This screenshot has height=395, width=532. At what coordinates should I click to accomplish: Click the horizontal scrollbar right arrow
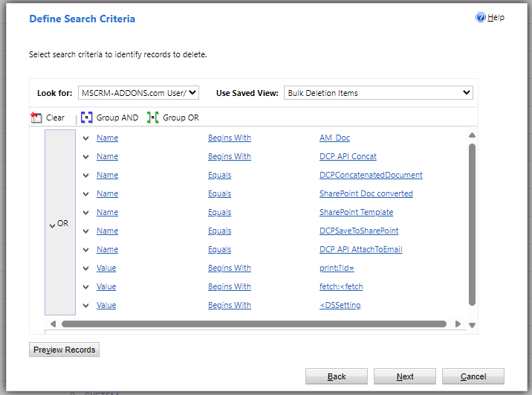click(x=458, y=324)
